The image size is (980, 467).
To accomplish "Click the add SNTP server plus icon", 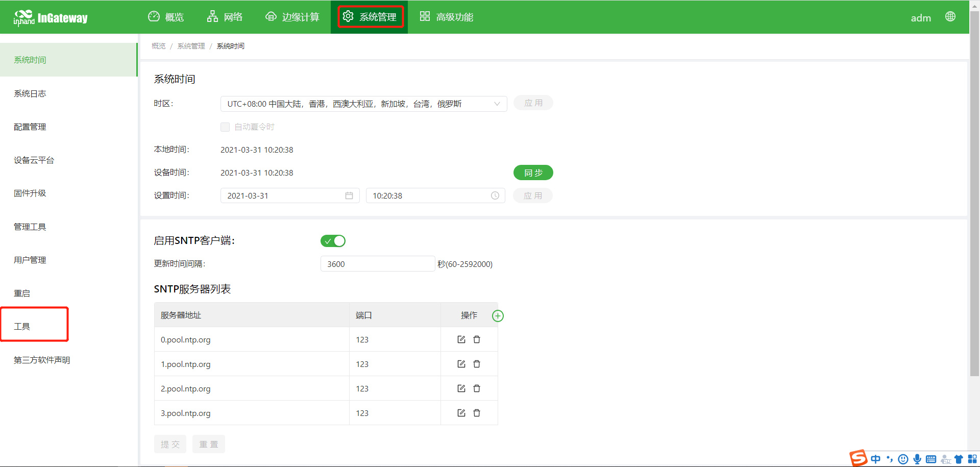I will (498, 316).
